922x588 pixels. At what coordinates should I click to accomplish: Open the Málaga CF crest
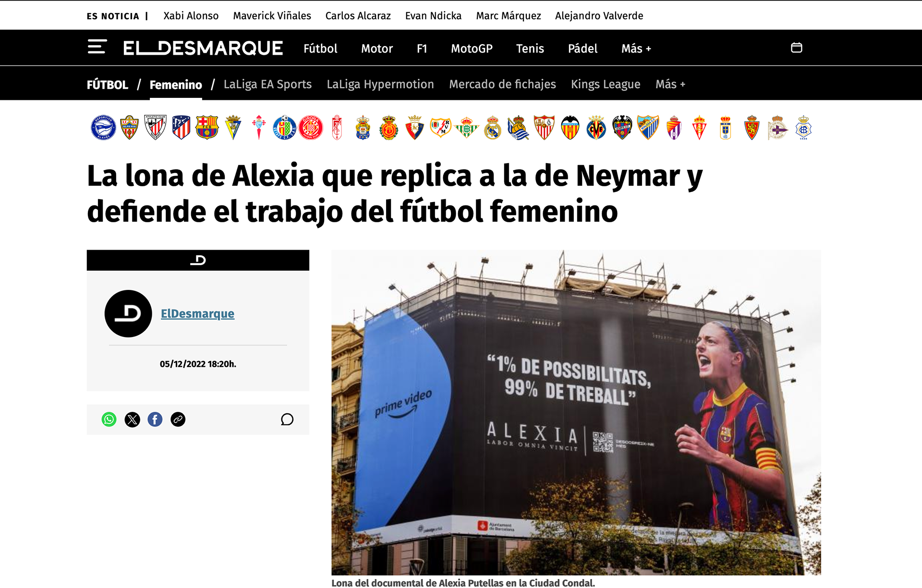click(648, 128)
